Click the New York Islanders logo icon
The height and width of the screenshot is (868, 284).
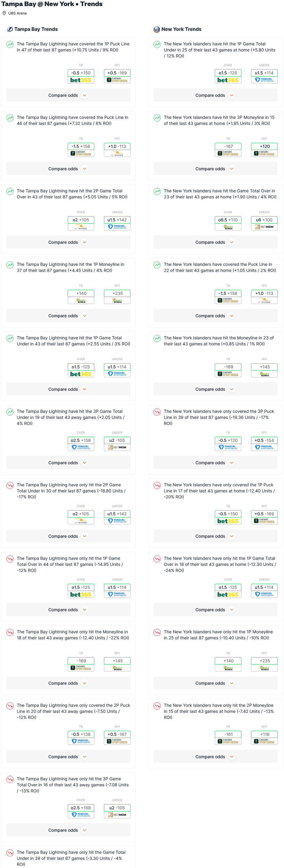(x=157, y=29)
